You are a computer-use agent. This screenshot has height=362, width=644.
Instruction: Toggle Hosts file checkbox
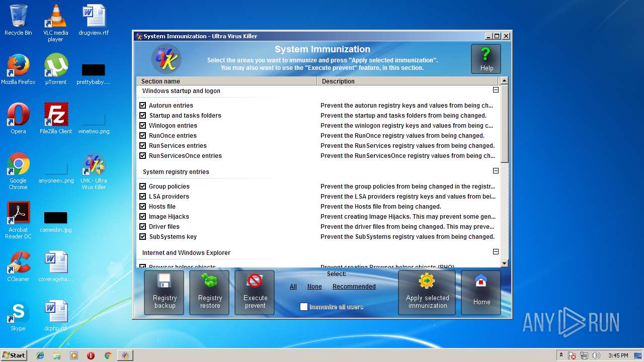tap(143, 207)
